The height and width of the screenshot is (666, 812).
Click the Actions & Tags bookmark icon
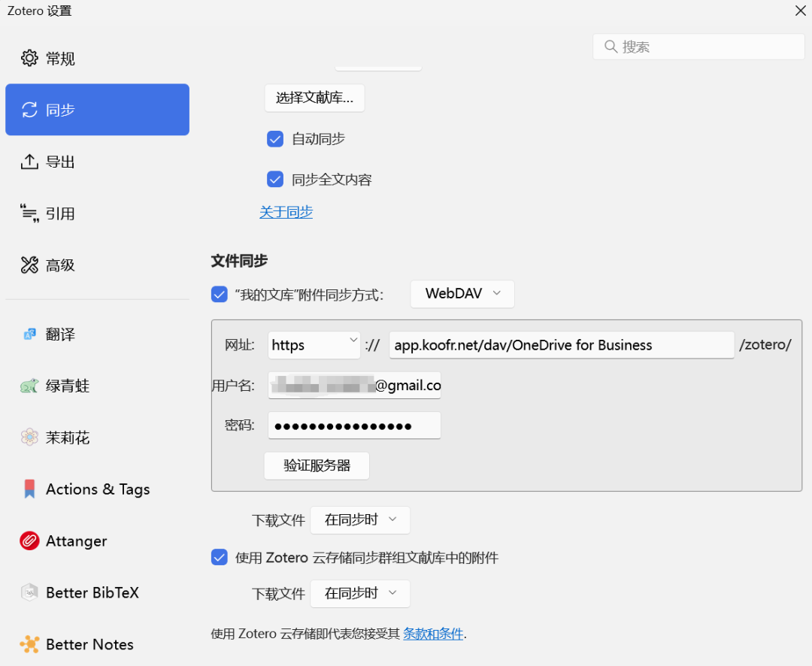(x=29, y=489)
